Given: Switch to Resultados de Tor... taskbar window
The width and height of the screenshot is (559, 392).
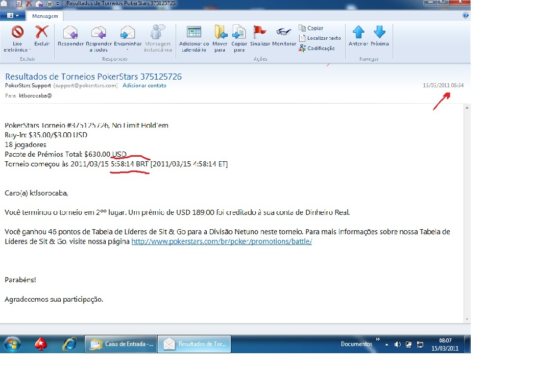Looking at the screenshot, I should [195, 344].
